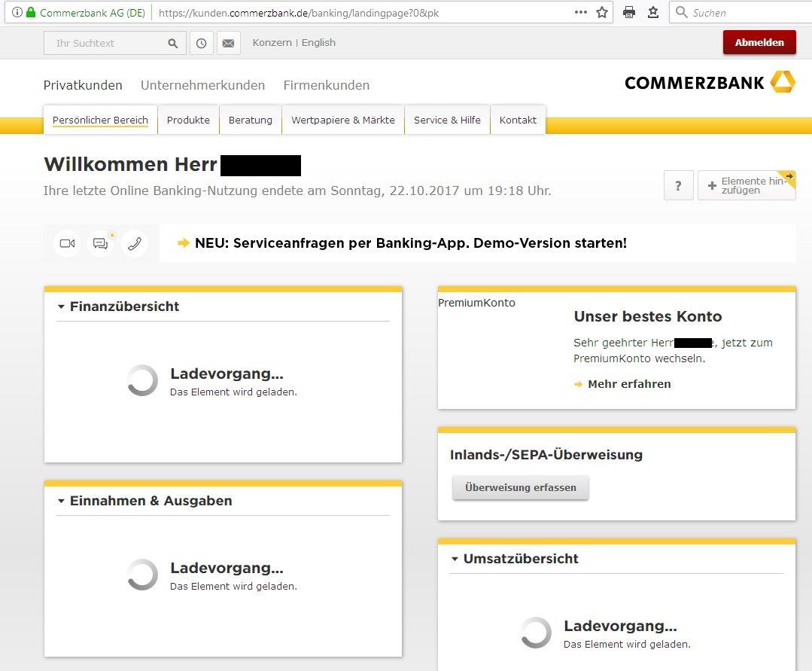Collapse the Umsatzübersicht panel triangle

pos(455,559)
